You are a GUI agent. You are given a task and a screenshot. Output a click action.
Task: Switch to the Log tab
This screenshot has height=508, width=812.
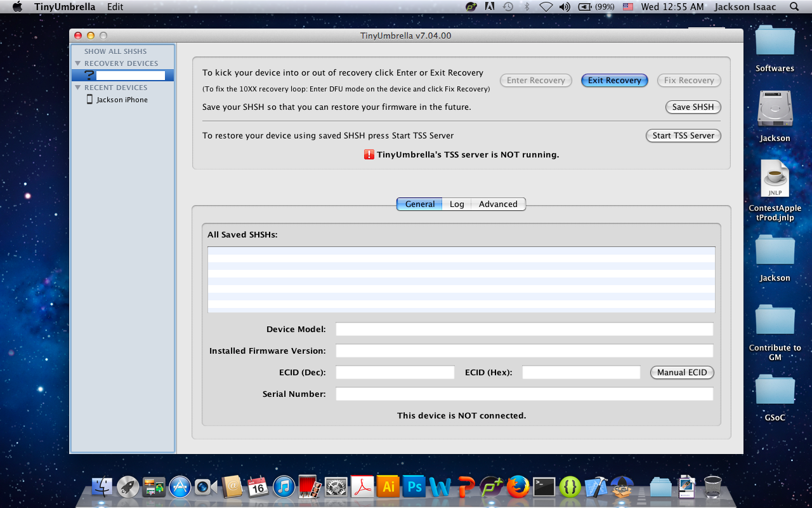457,204
